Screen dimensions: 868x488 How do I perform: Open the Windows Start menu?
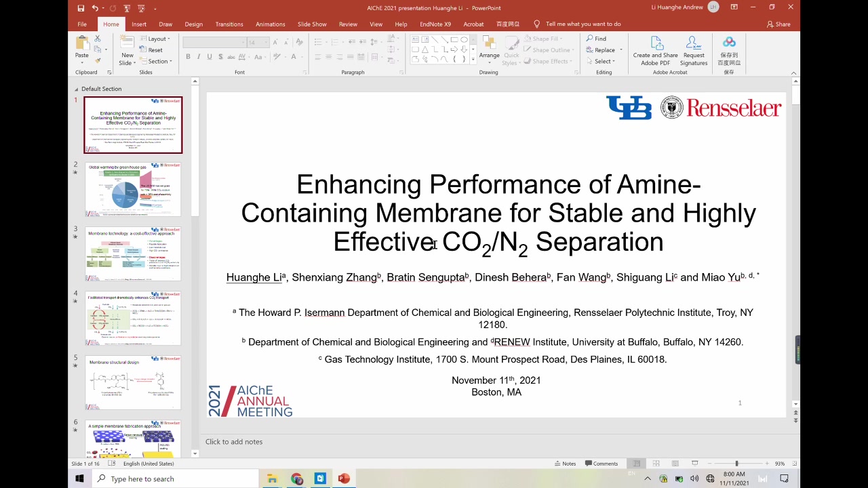tap(79, 479)
